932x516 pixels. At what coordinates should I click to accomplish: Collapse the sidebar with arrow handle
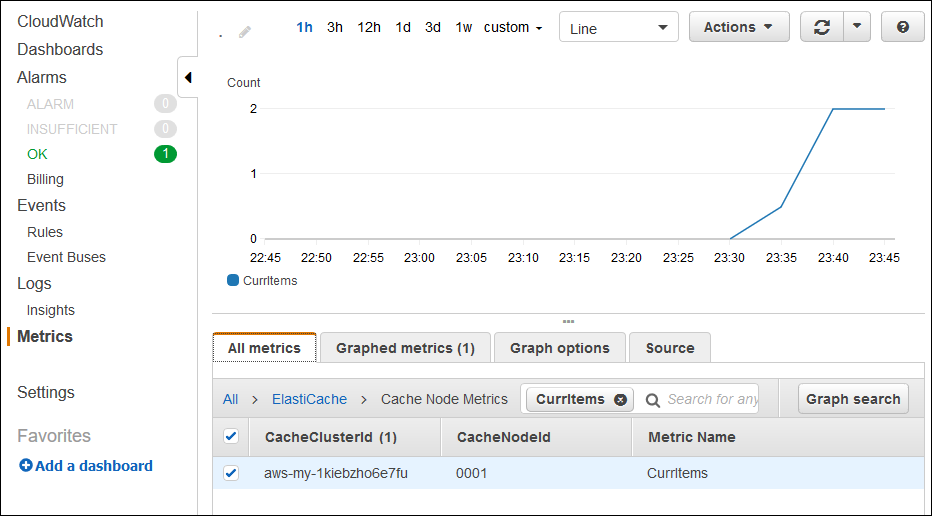coord(187,78)
